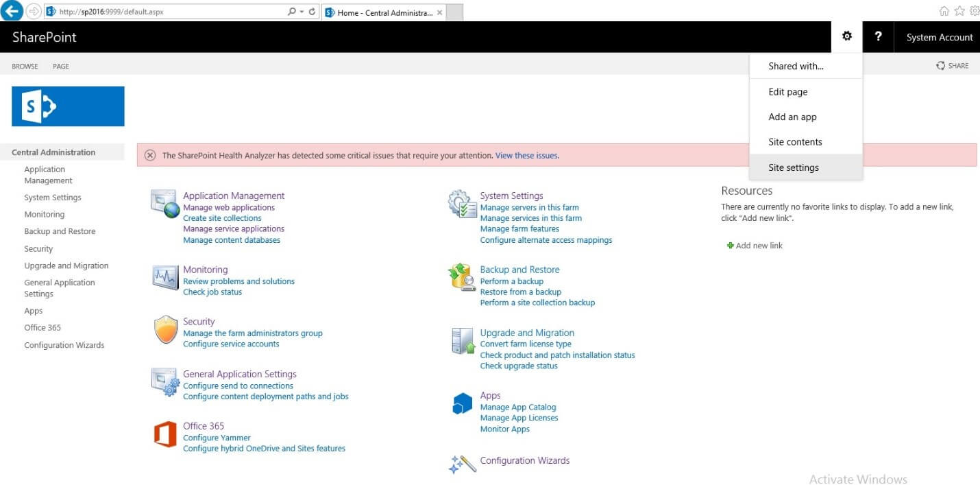Click the System Settings checklist icon
The height and width of the screenshot is (485, 980).
point(463,204)
